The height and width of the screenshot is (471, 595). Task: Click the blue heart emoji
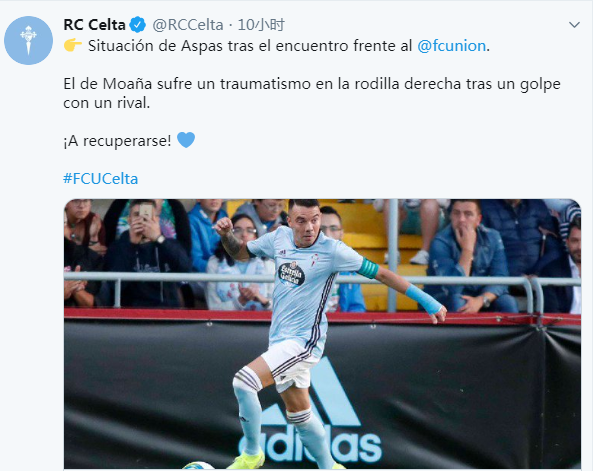pyautogui.click(x=186, y=140)
